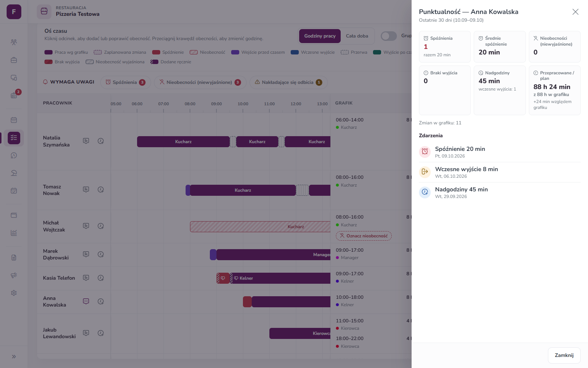
Task: Click the Kucharz shift bar for Tomasz Nowak
Action: (x=243, y=190)
